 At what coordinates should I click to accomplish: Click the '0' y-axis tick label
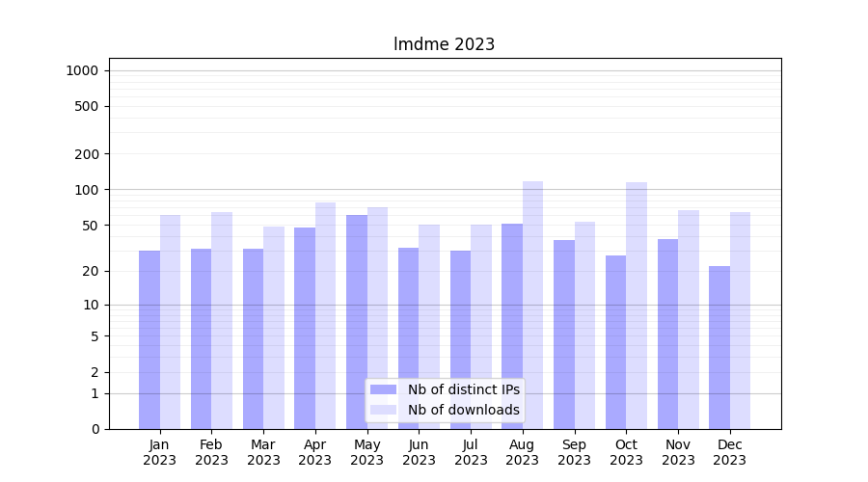(x=95, y=429)
